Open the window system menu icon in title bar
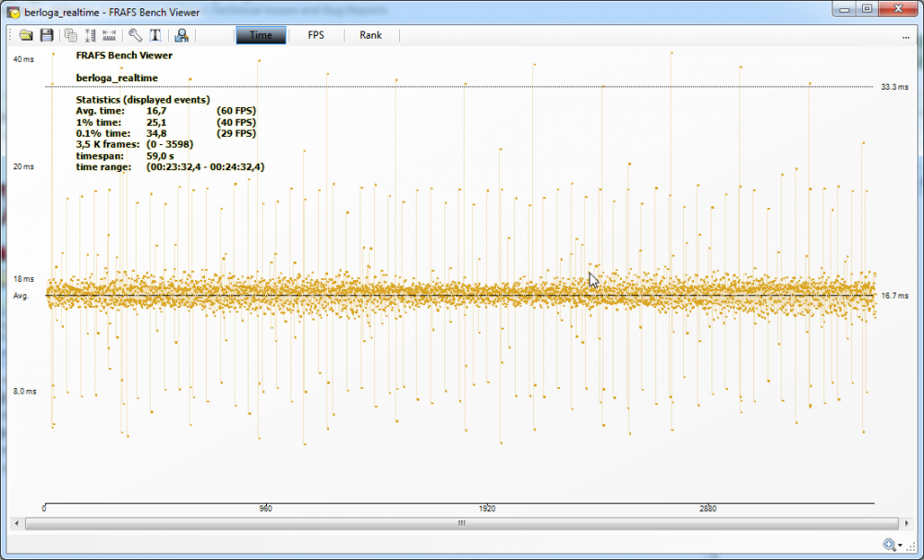Viewport: 924px width, 560px height. click(13, 10)
